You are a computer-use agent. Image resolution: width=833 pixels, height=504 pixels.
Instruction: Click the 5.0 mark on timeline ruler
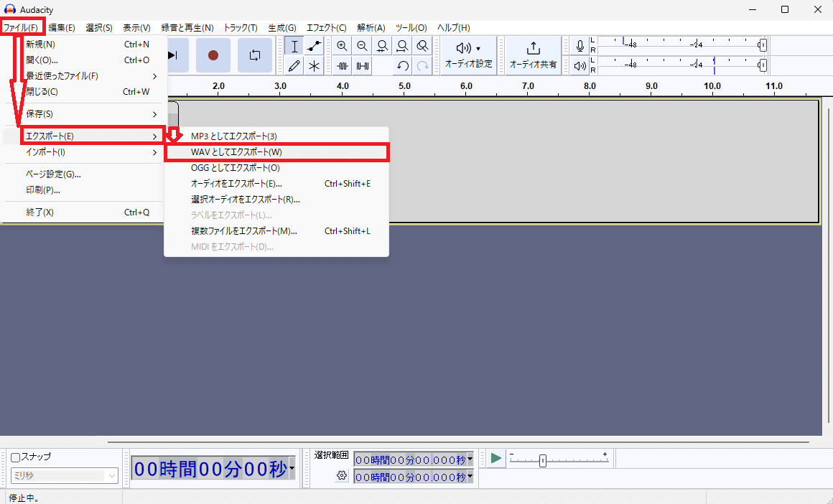(405, 86)
